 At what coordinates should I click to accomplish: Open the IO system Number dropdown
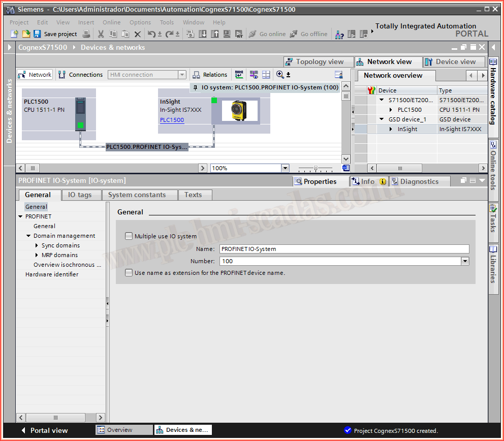464,261
